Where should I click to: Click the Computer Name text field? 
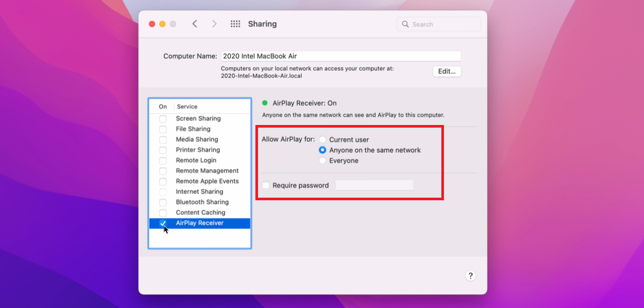click(341, 55)
